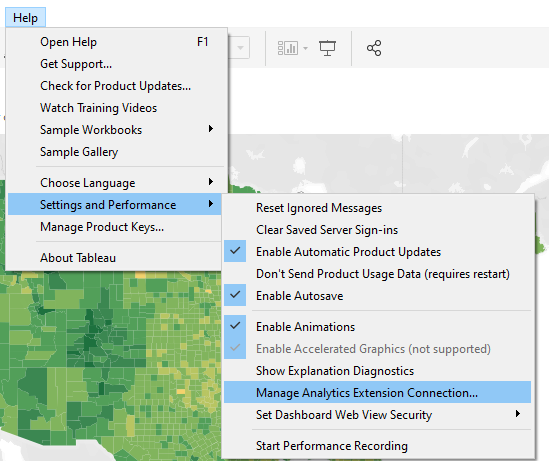Open the Help menu in menu bar

[x=25, y=18]
